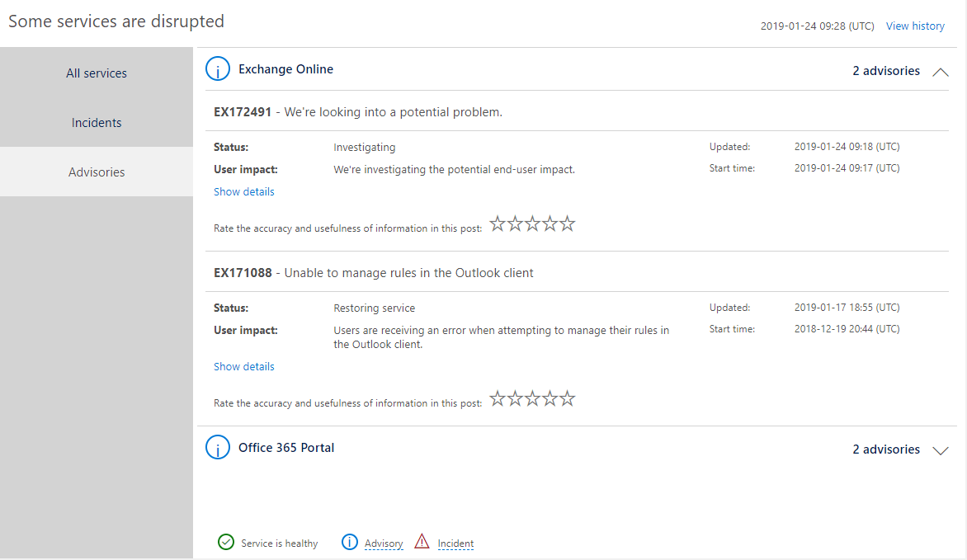Rate EX172491 post one star
This screenshot has width=967, height=560.
498,224
